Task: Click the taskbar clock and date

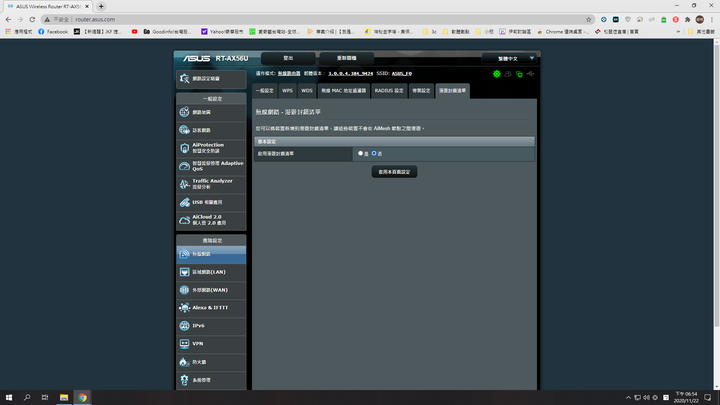Action: (x=686, y=398)
